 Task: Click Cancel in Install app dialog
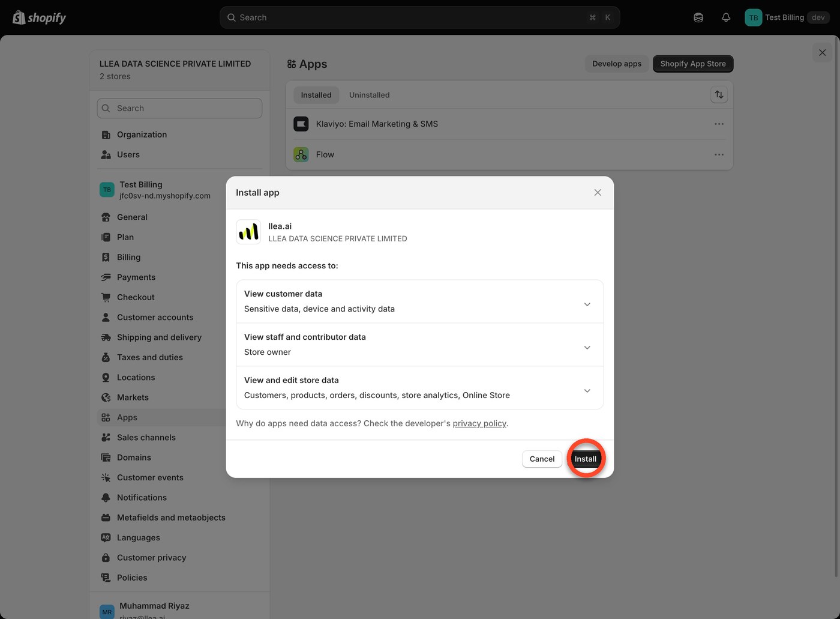(x=542, y=459)
